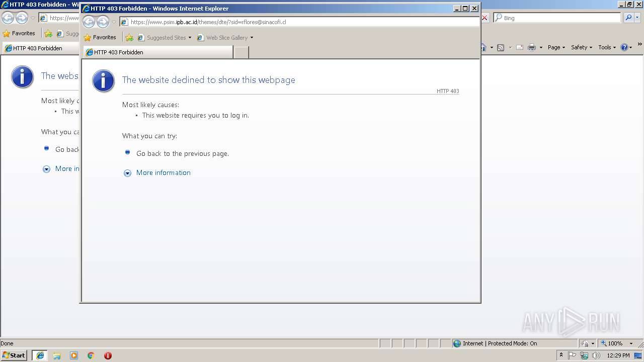The width and height of the screenshot is (644, 362).
Task: Open Windows Media Player in taskbar
Action: click(74, 355)
